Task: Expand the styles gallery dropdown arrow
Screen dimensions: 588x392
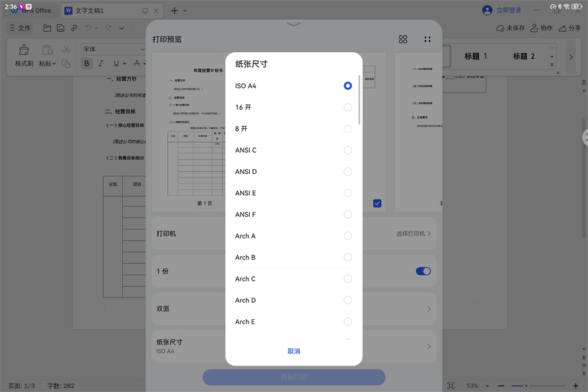Action: tap(552, 65)
